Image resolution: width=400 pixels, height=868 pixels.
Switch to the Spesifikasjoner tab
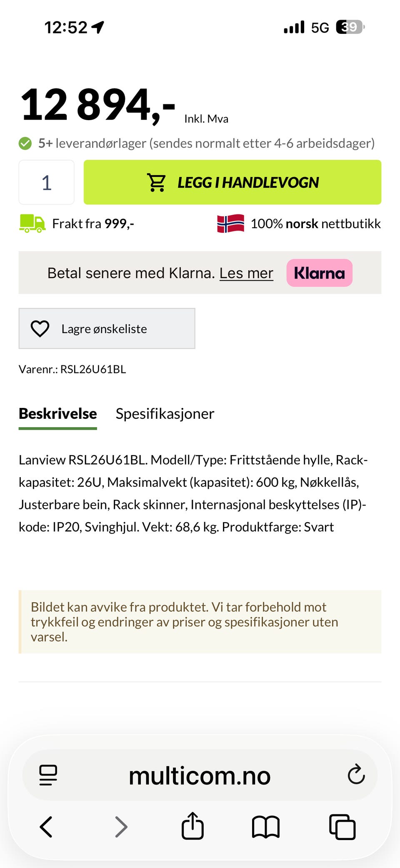[165, 414]
